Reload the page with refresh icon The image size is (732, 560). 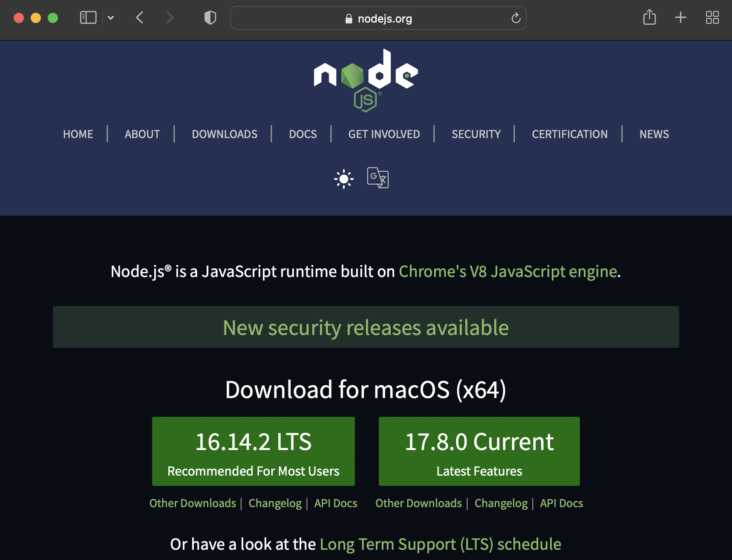pos(516,18)
